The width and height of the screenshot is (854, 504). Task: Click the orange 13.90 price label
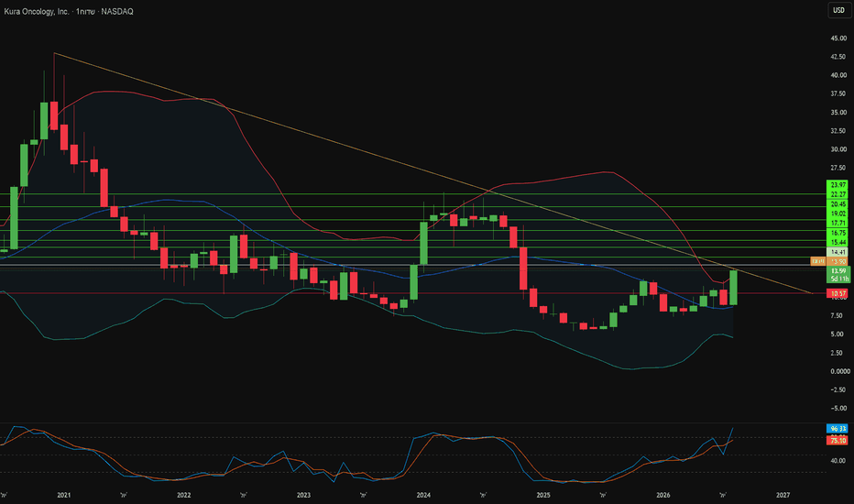click(x=838, y=262)
